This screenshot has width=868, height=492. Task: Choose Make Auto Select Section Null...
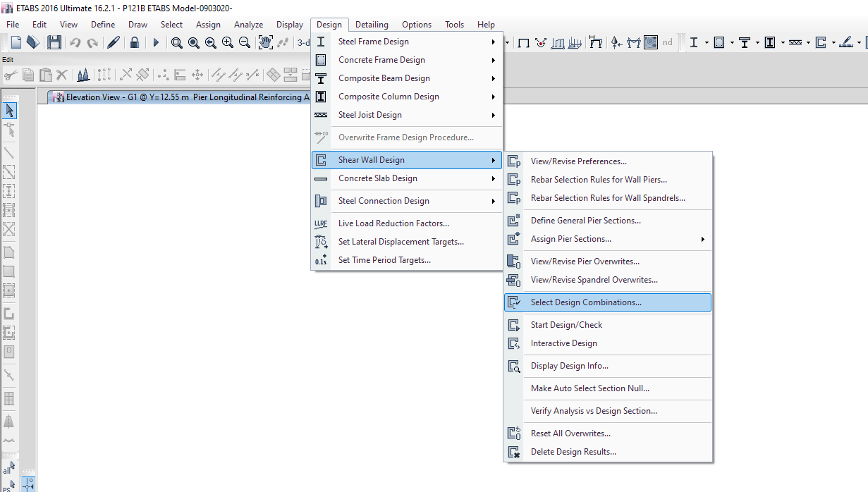pyautogui.click(x=608, y=388)
